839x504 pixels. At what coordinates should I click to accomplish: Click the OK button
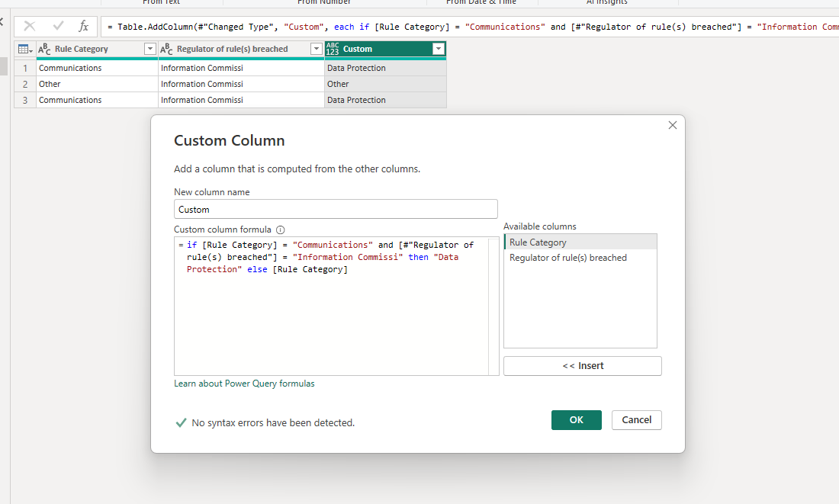click(x=577, y=420)
